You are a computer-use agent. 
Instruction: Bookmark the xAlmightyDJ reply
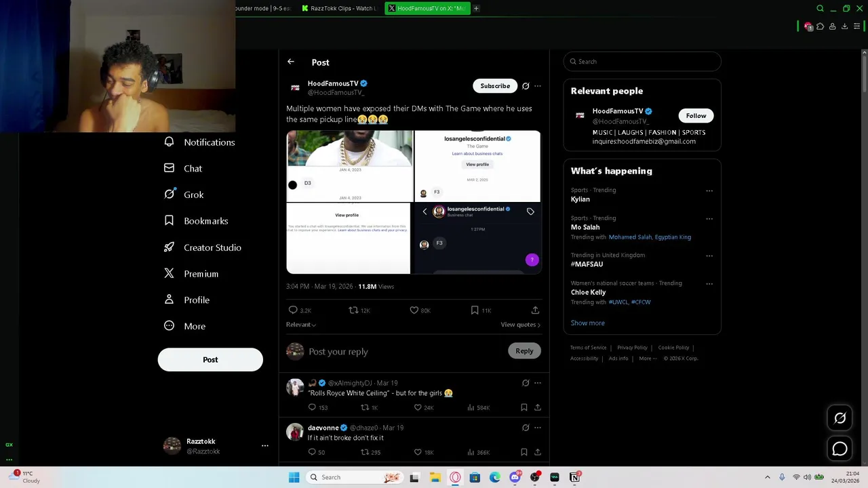pos(524,407)
